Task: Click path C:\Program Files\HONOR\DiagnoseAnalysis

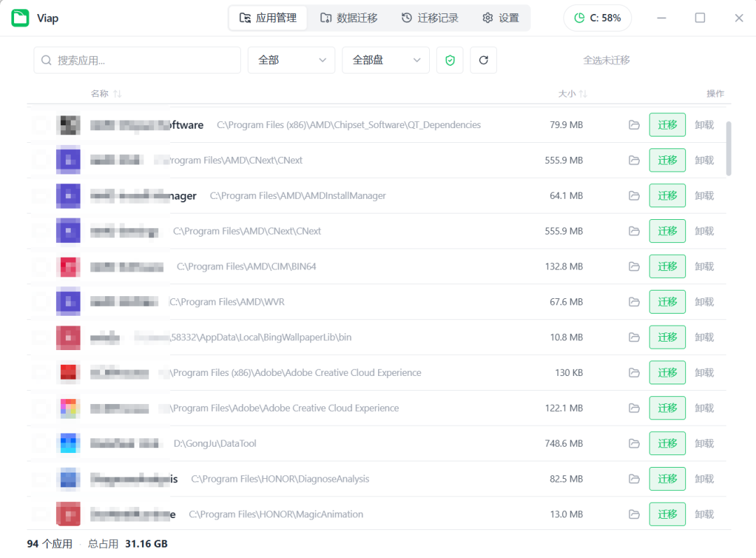Action: (280, 479)
